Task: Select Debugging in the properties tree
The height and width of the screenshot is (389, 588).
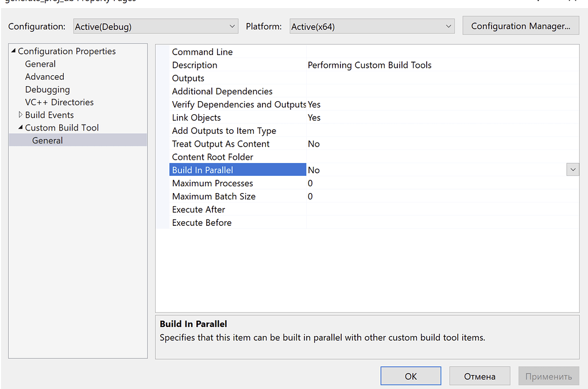Action: [47, 89]
